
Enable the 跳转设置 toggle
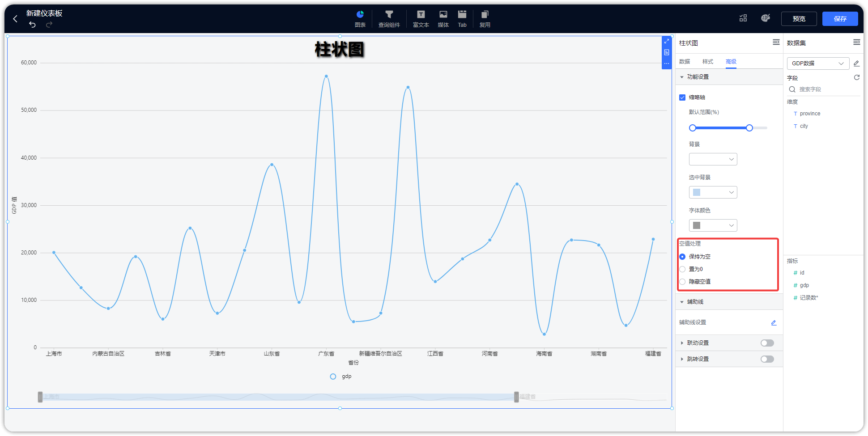coord(767,359)
